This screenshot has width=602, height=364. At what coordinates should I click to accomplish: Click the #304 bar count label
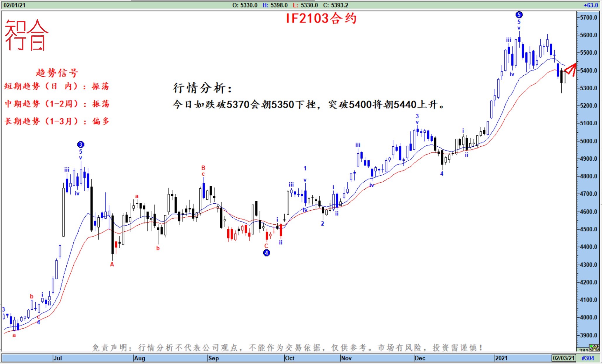pos(588,358)
